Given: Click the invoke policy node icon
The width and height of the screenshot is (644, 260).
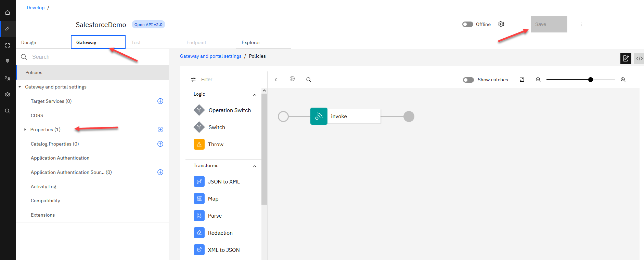Looking at the screenshot, I should pyautogui.click(x=319, y=117).
